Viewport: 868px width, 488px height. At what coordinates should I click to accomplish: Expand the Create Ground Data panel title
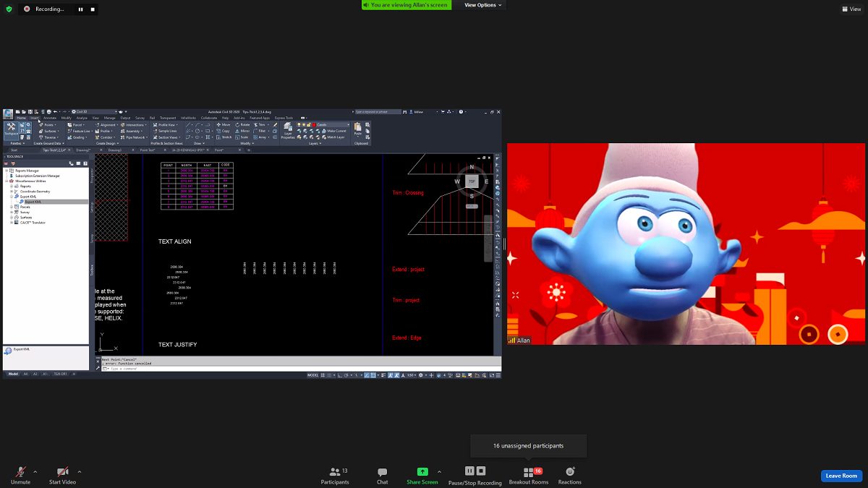[50, 143]
